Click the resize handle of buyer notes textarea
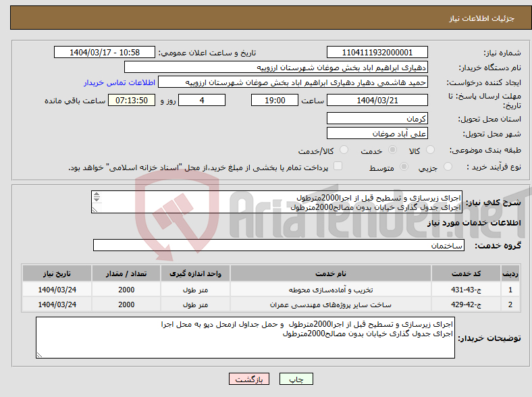The image size is (532, 397). [x=39, y=355]
